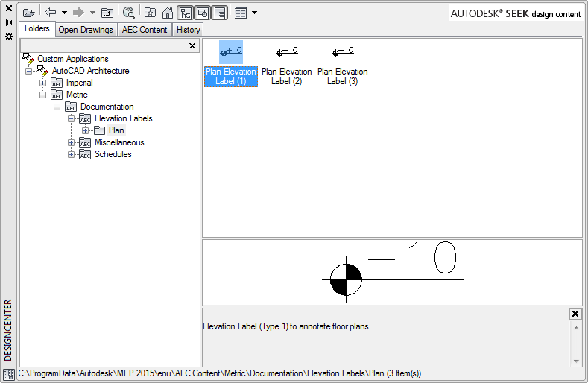This screenshot has width=588, height=383.
Task: Select the Miscellaneous folder
Action: (x=119, y=142)
